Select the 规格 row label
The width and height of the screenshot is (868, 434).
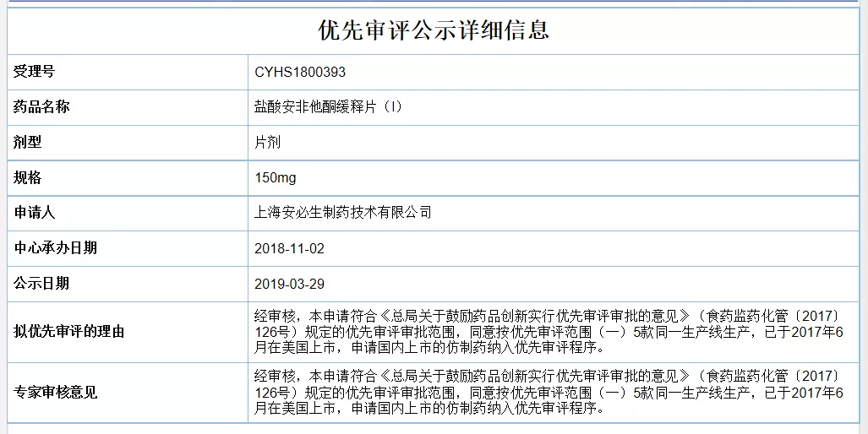click(27, 178)
